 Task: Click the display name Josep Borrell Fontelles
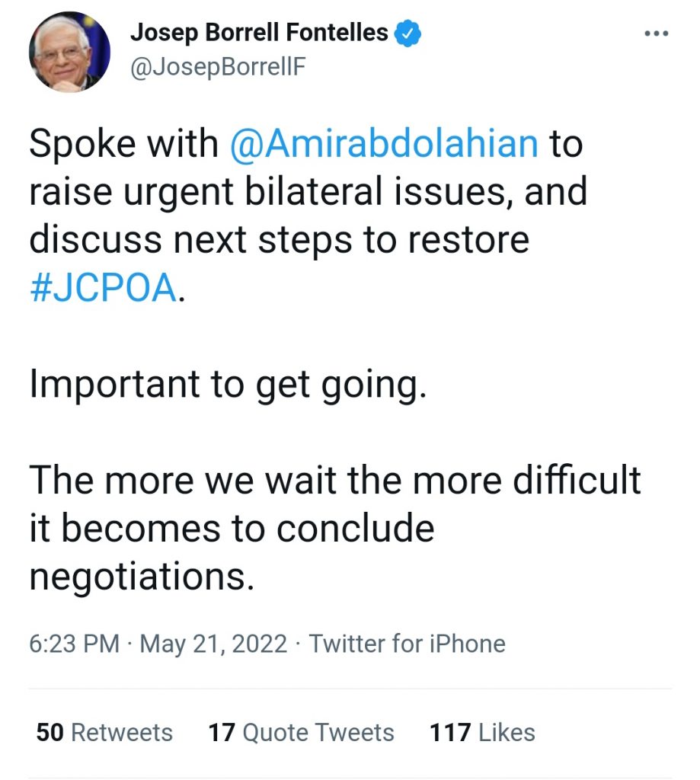260,33
